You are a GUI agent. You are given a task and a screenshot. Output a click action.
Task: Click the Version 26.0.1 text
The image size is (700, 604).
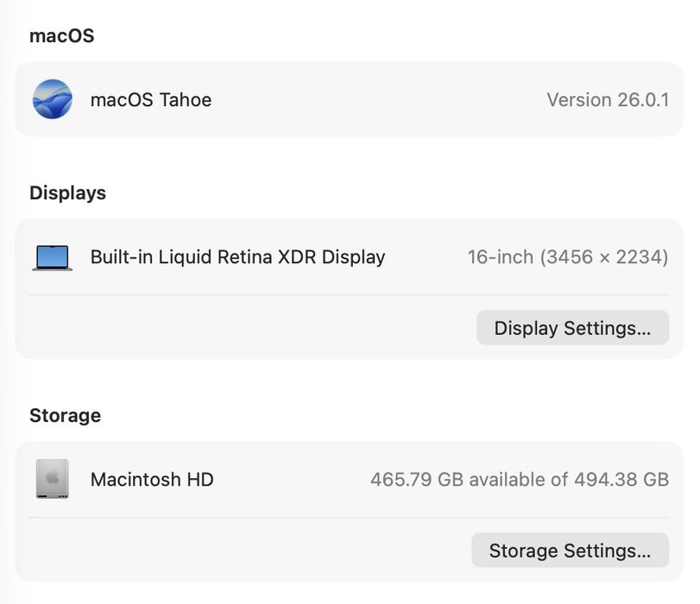(608, 99)
